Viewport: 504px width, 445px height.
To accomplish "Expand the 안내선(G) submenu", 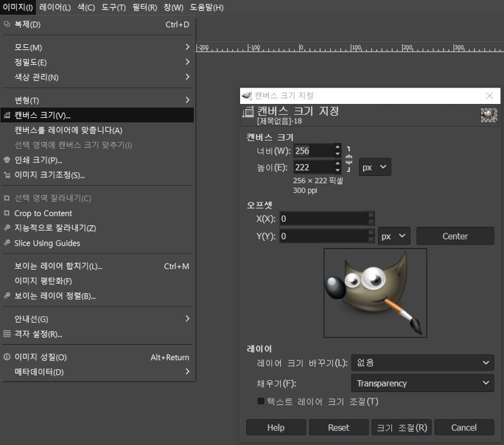I will pyautogui.click(x=97, y=319).
